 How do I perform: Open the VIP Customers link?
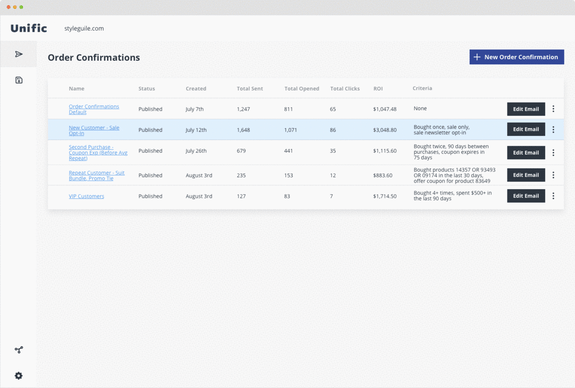(x=86, y=196)
